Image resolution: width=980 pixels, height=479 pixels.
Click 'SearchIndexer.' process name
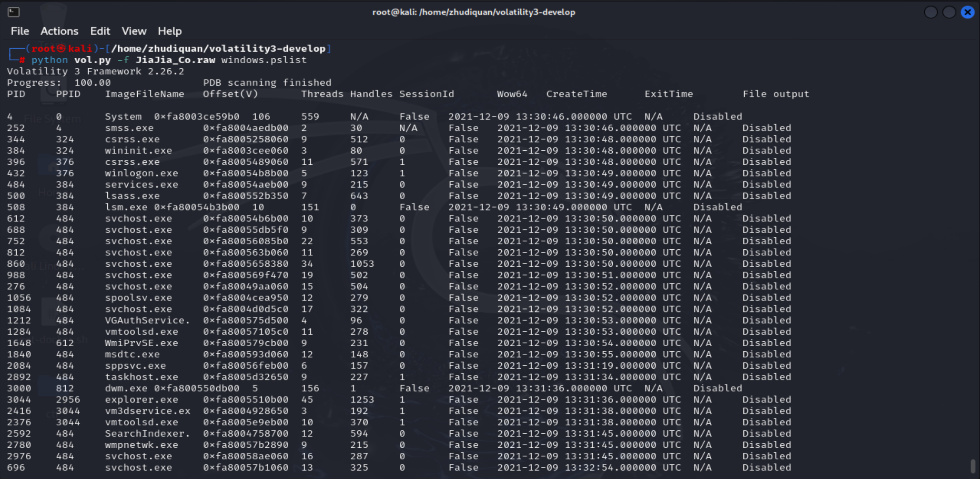[x=147, y=433]
